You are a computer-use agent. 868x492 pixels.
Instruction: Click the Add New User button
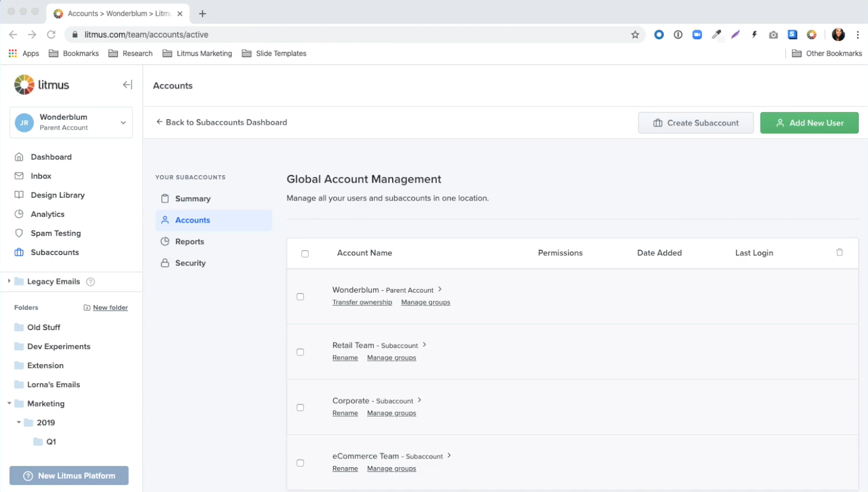[x=809, y=123]
